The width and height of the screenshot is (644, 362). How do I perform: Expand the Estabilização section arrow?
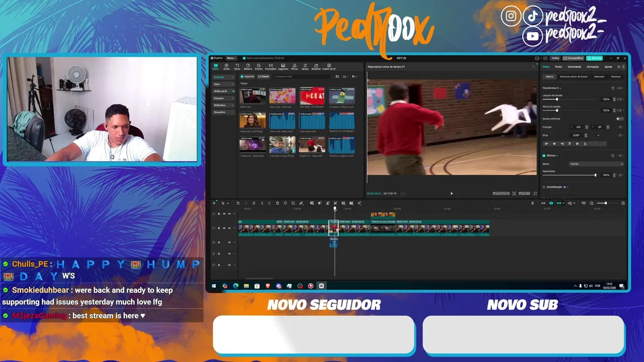(x=568, y=187)
